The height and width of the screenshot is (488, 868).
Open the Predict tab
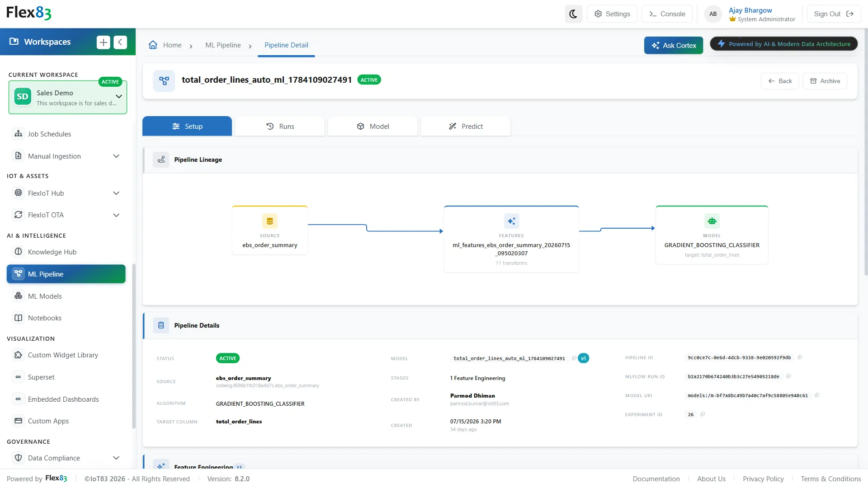click(466, 127)
